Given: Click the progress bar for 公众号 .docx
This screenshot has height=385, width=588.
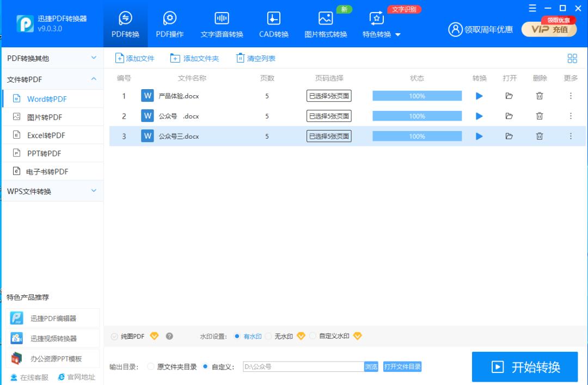Looking at the screenshot, I should pos(416,115).
